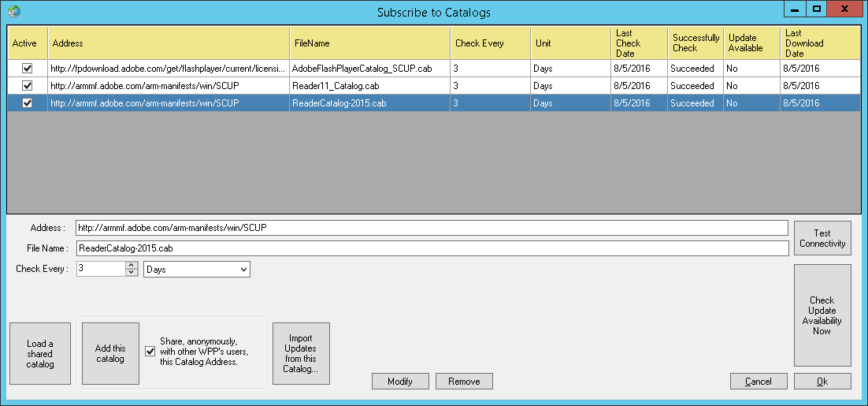
Task: Disable anonymous sharing of this Catalog Address
Action: [x=150, y=351]
